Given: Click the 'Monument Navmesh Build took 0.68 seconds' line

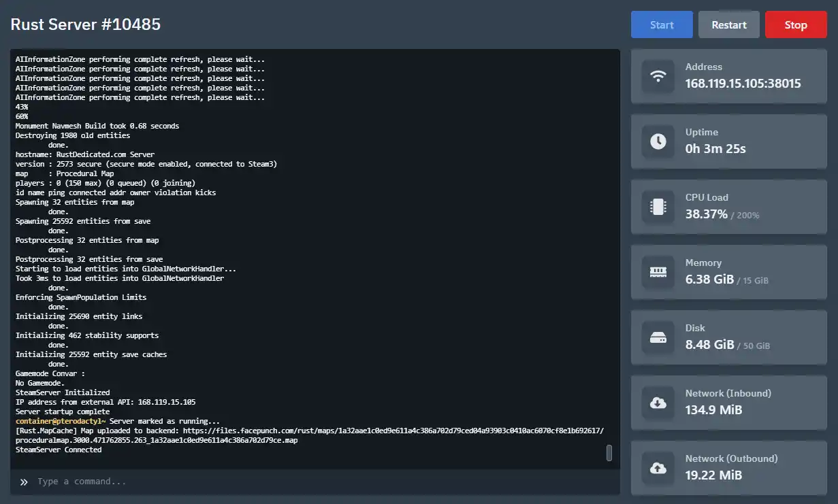Looking at the screenshot, I should point(97,126).
